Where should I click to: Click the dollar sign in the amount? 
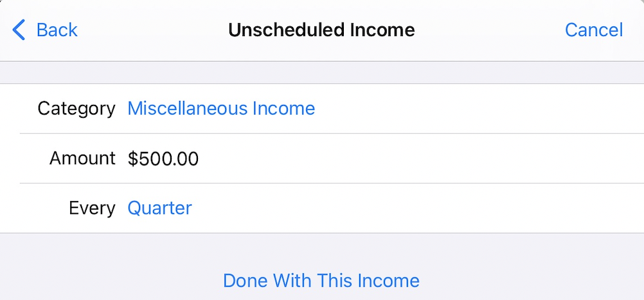point(132,158)
